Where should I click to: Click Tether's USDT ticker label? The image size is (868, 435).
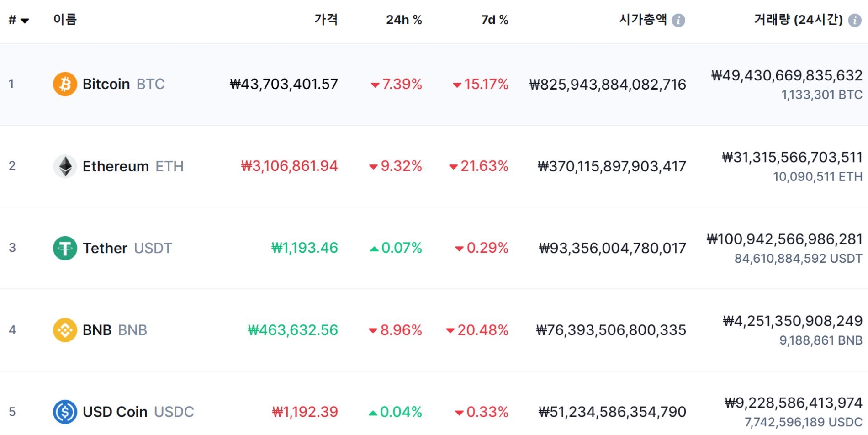153,248
